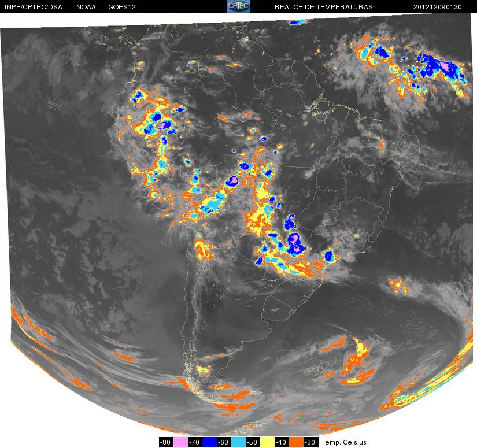Click the -40 legend value
This screenshot has width=477, height=448.
tap(282, 442)
